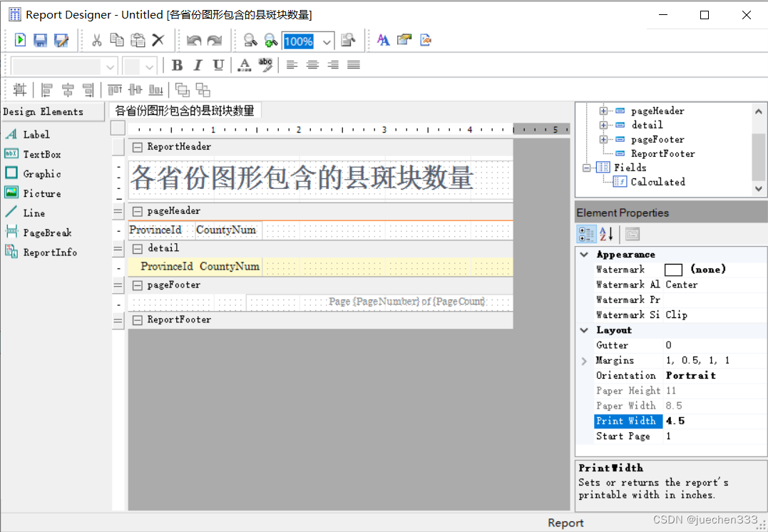Click the Zoom in magnifier icon
The height and width of the screenshot is (532, 768).
pos(271,41)
